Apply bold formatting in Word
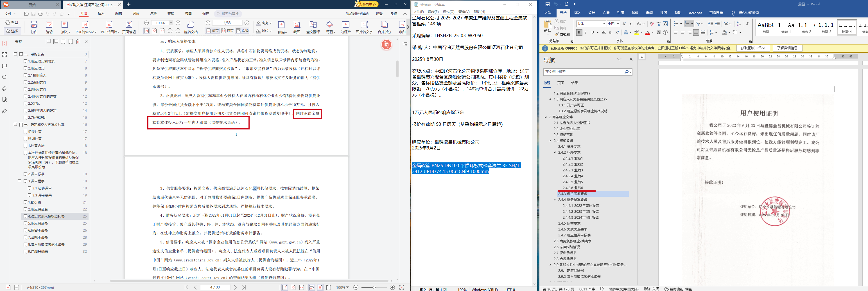The width and height of the screenshot is (868, 291). tap(579, 32)
